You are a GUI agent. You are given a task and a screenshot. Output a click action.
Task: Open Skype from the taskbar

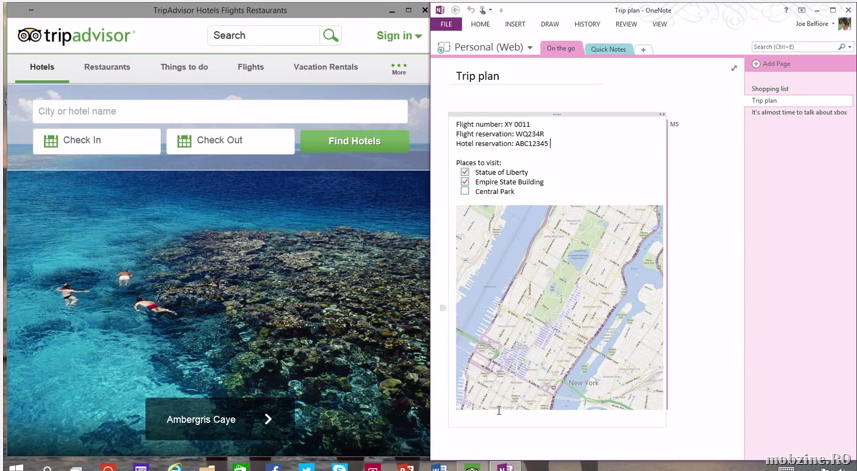[x=339, y=468]
